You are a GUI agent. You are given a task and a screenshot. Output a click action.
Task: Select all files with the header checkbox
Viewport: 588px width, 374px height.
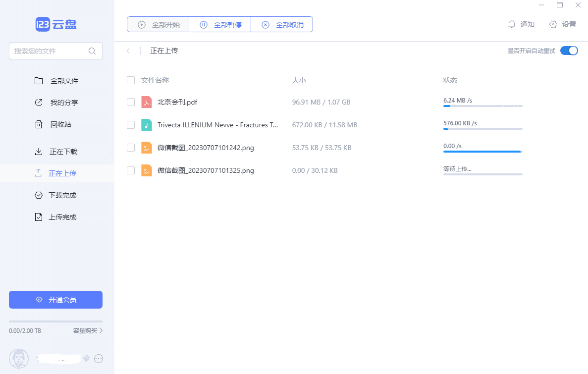[x=131, y=80]
